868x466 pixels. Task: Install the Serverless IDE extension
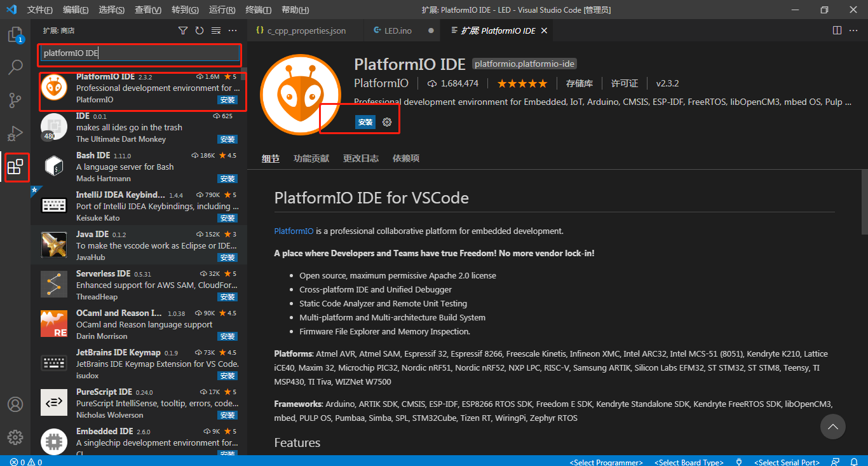227,297
